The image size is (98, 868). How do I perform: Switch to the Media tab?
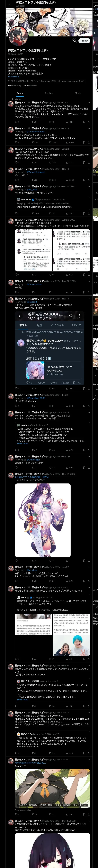(x=78, y=93)
